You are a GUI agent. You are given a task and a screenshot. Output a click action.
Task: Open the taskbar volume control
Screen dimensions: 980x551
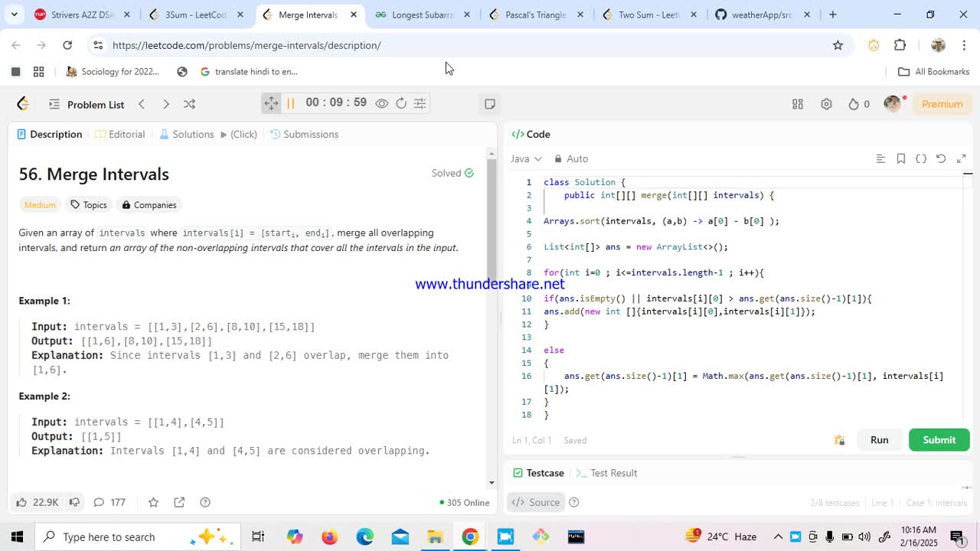(865, 536)
